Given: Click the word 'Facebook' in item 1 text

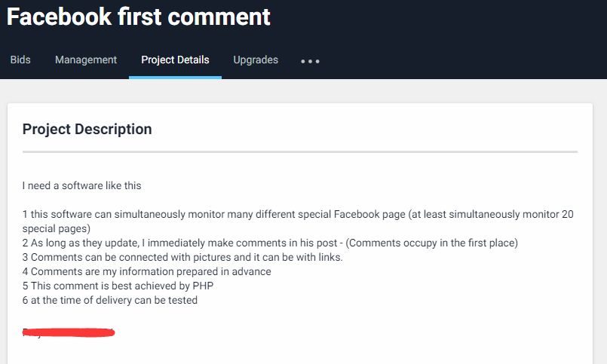Looking at the screenshot, I should tap(356, 214).
